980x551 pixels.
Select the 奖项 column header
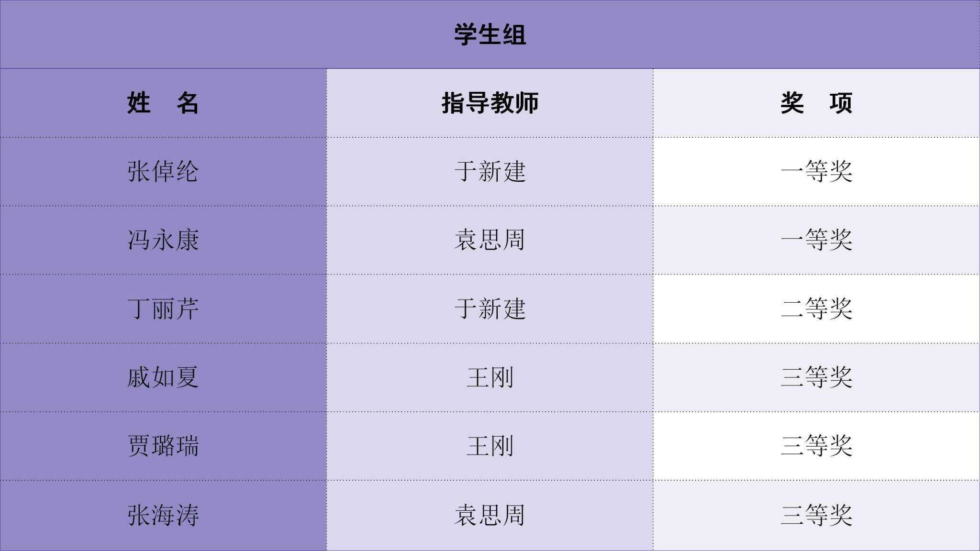pyautogui.click(x=816, y=103)
